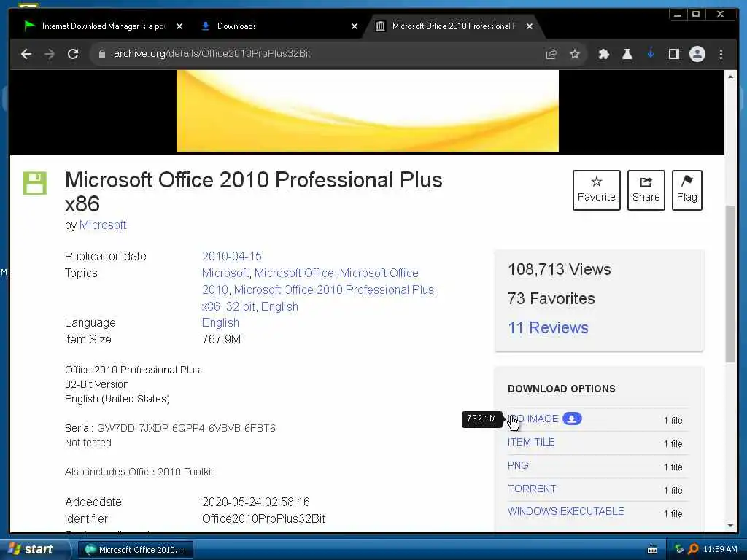Open the PNG download option

coord(519,465)
